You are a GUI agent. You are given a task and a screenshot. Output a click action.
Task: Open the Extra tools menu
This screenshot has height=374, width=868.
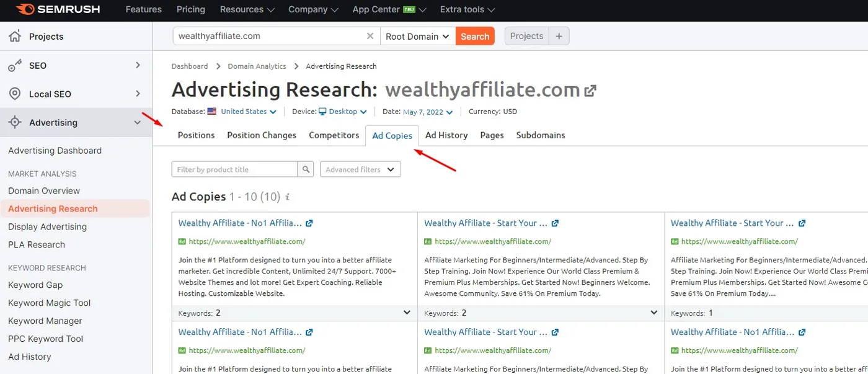(467, 9)
